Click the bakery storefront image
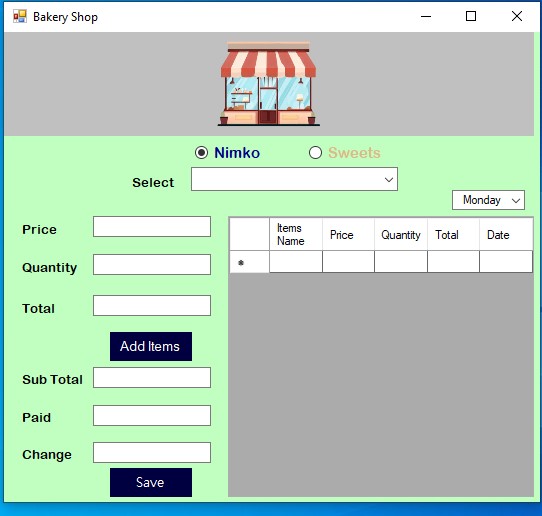This screenshot has width=542, height=516. point(269,84)
